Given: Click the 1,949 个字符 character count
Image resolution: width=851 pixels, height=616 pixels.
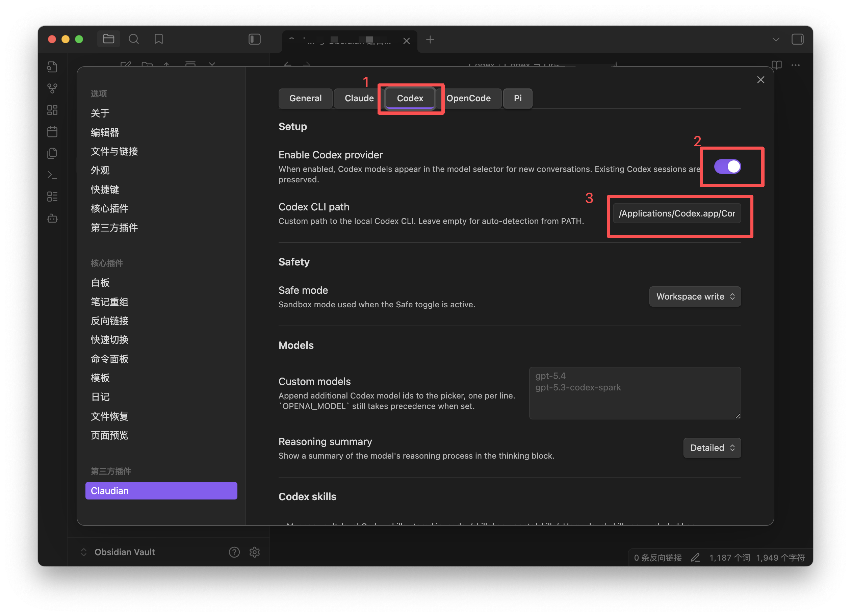Looking at the screenshot, I should (780, 558).
